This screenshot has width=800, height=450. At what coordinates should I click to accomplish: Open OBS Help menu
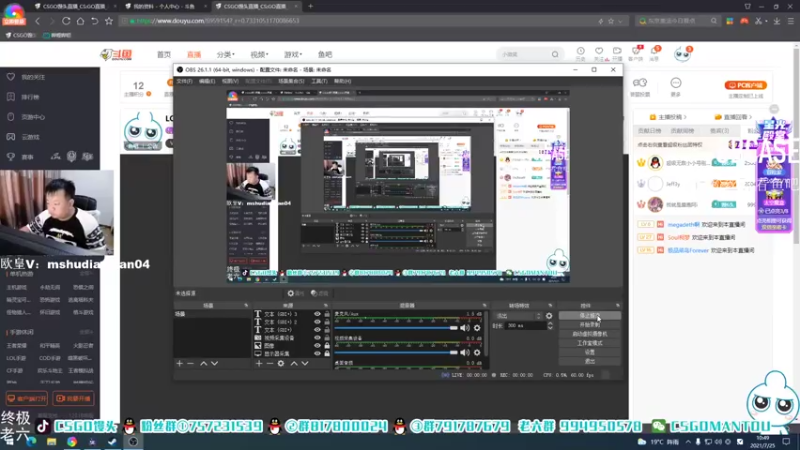(x=342, y=81)
